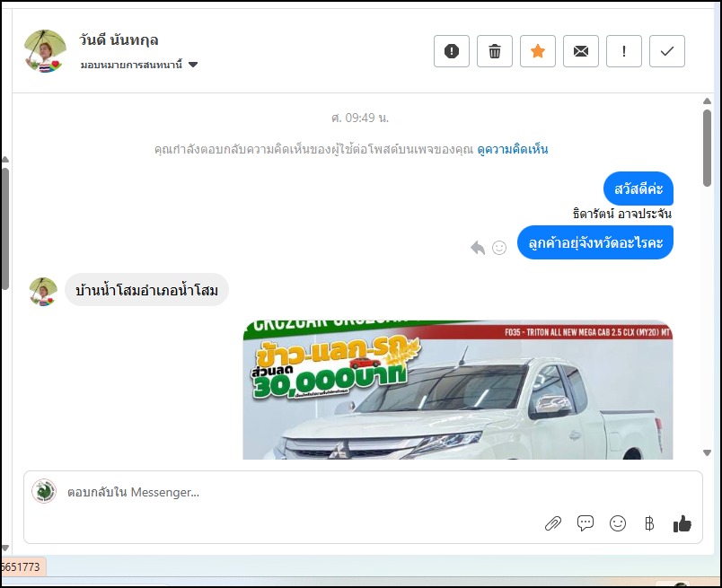Click chat scrollbar down arrow
The height and width of the screenshot is (588, 722).
[x=708, y=452]
